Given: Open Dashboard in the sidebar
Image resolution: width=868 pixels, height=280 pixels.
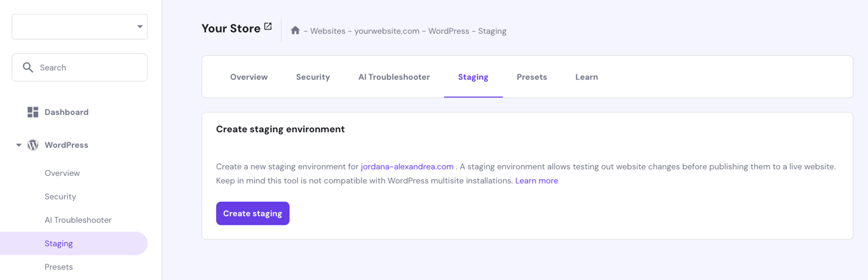Looking at the screenshot, I should point(67,112).
